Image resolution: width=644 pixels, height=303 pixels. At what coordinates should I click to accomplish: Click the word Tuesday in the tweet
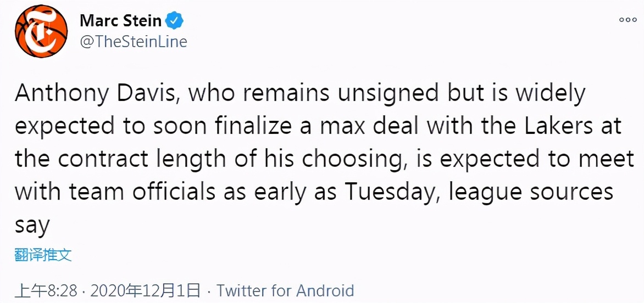[392, 192]
